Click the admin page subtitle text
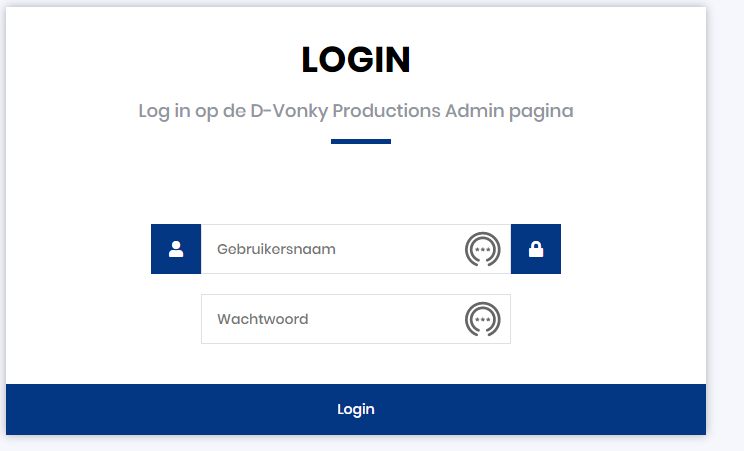The width and height of the screenshot is (744, 451). pos(356,110)
